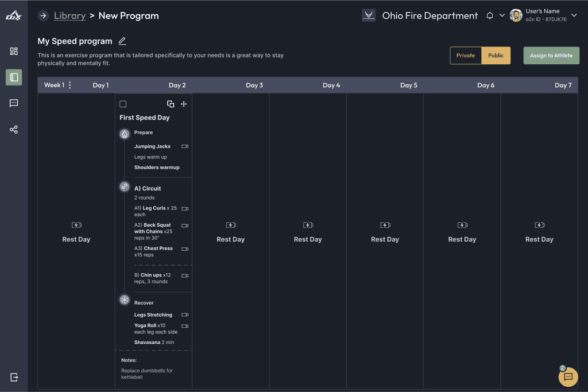The height and width of the screenshot is (392, 588).
Task: Click the First Speed Day title
Action: coord(144,117)
